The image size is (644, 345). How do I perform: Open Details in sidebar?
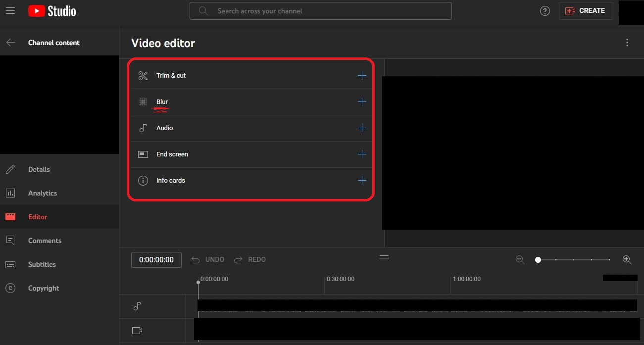point(59,169)
